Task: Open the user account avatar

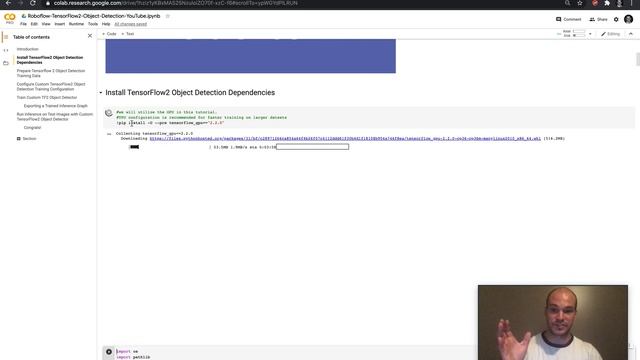Action: pos(629,19)
